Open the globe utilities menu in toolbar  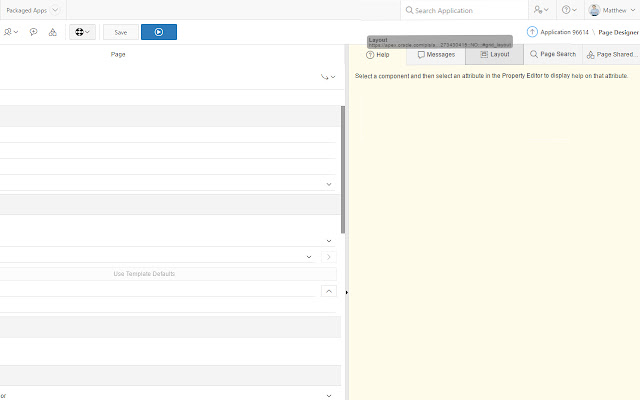(x=82, y=32)
